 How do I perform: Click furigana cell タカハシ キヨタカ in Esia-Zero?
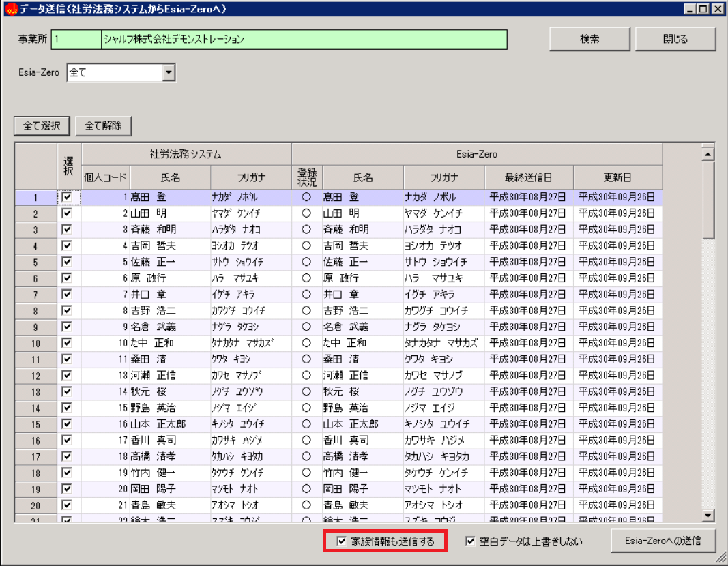[444, 456]
